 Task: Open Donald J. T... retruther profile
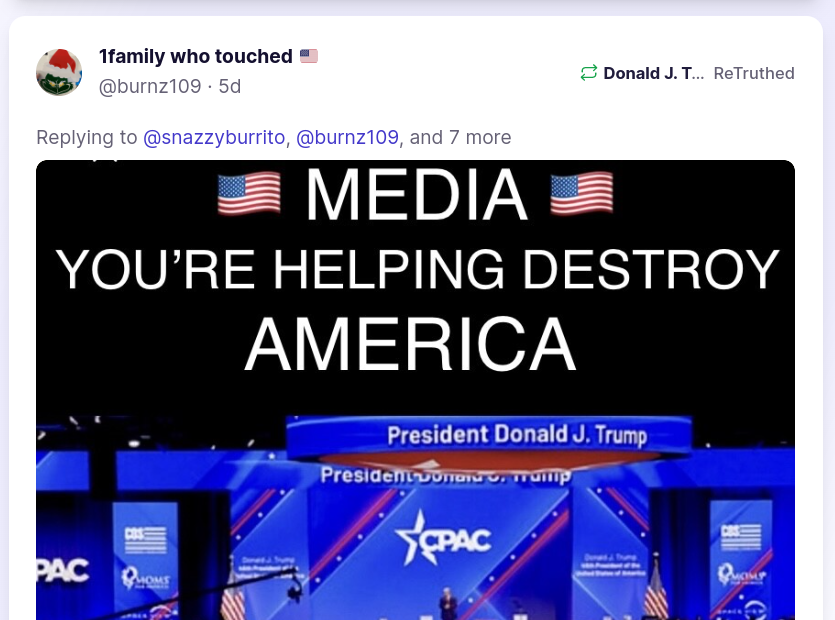coord(653,73)
